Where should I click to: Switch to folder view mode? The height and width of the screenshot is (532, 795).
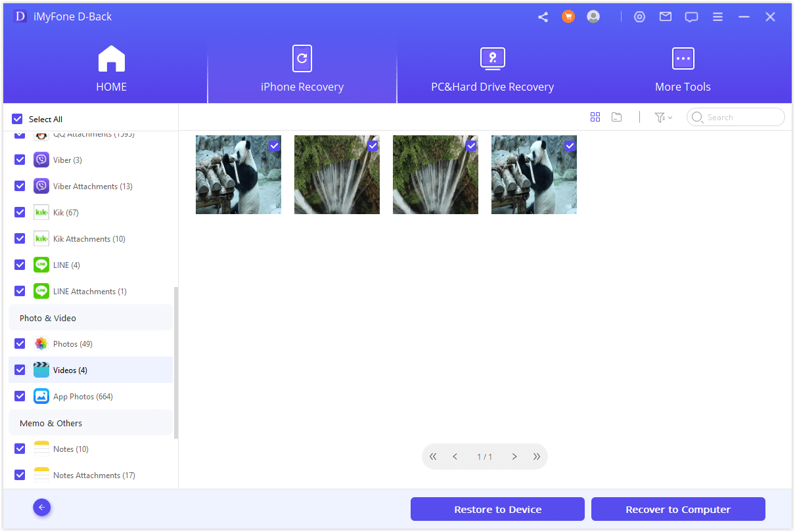tap(616, 117)
